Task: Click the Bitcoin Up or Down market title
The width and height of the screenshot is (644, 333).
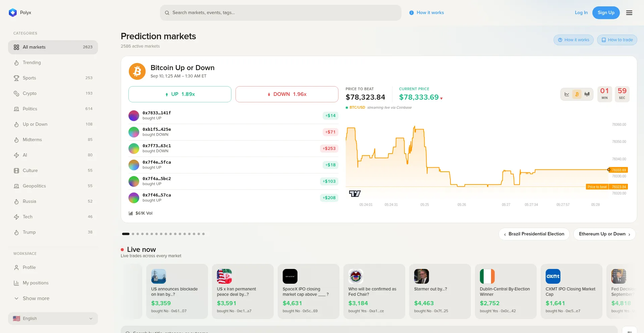Action: coord(182,68)
